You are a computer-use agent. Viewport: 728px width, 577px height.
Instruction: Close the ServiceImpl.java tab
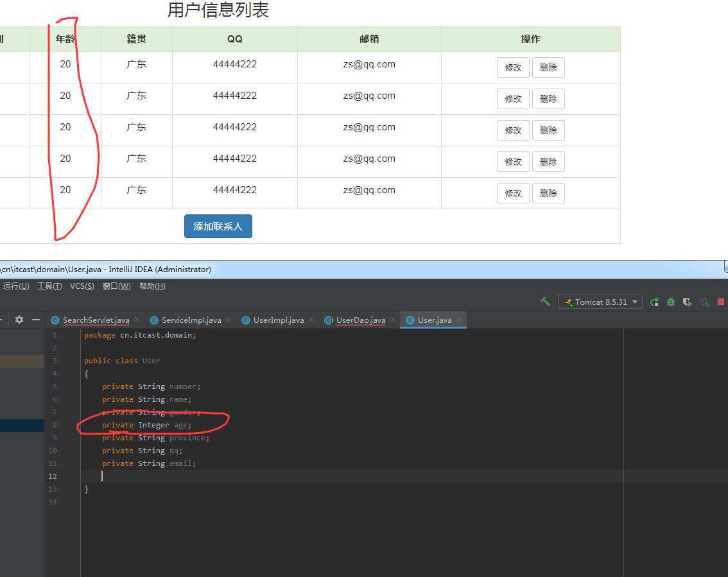(x=229, y=320)
